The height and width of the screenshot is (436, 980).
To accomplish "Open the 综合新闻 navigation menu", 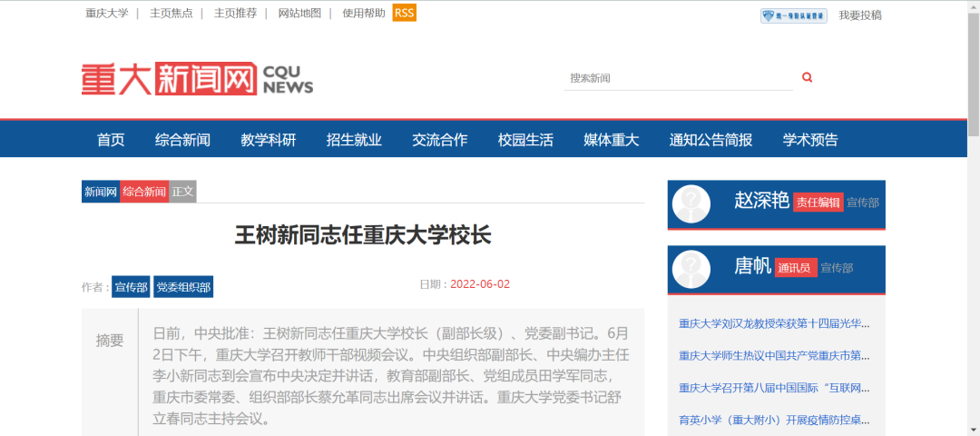I will point(182,140).
